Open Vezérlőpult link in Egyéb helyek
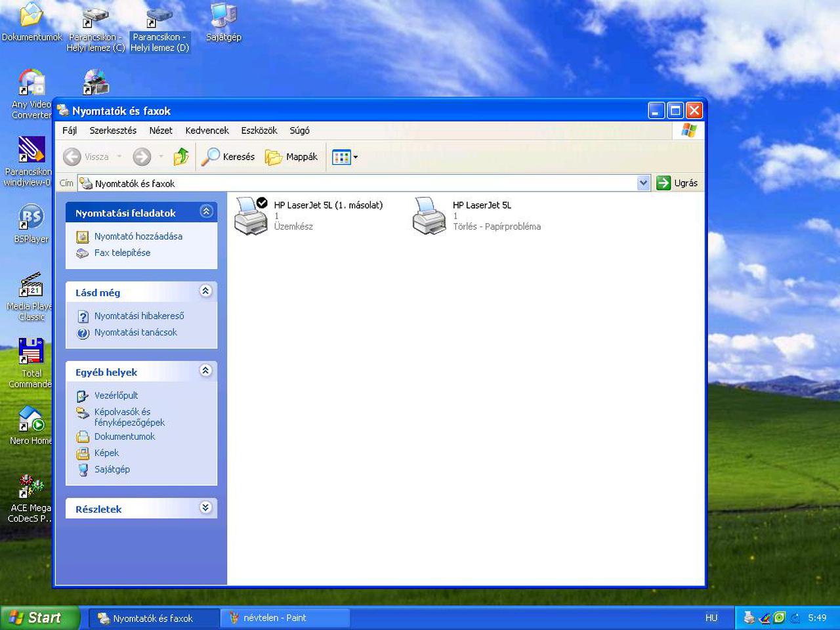Screen dimensions: 840x630 point(116,395)
